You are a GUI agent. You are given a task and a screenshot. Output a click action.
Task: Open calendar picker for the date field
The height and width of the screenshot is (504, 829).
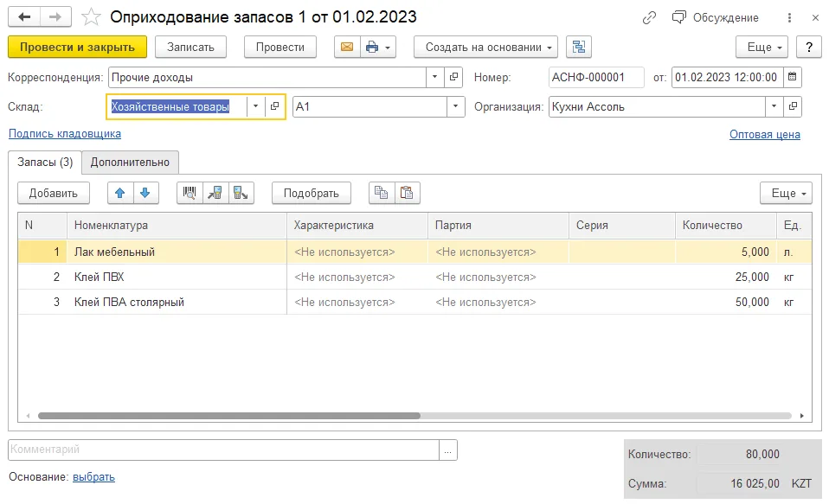(792, 77)
